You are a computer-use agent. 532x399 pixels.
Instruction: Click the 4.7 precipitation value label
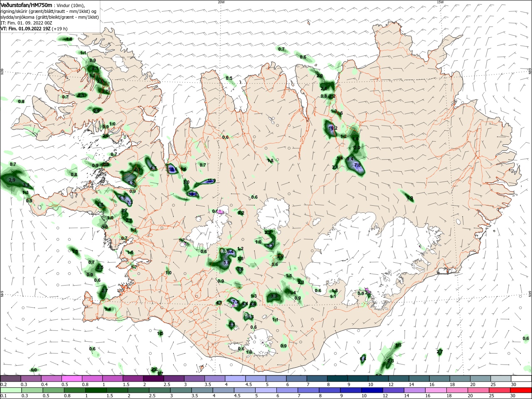pyautogui.click(x=153, y=168)
